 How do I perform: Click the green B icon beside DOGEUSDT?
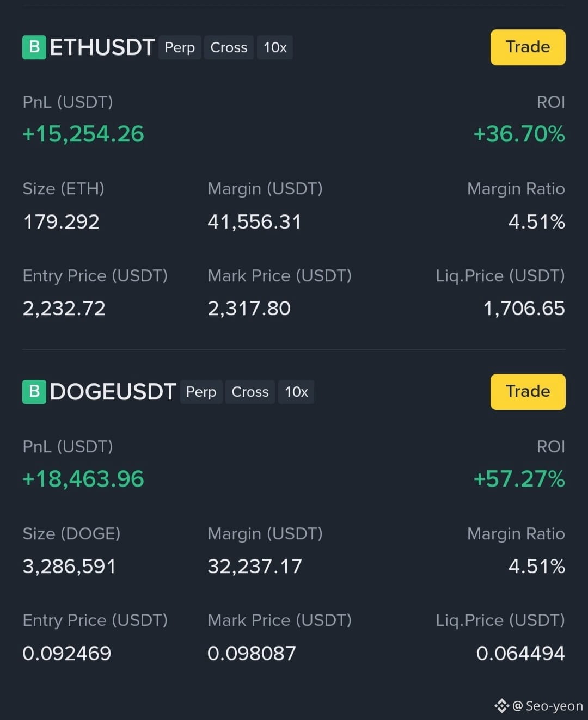click(x=34, y=392)
